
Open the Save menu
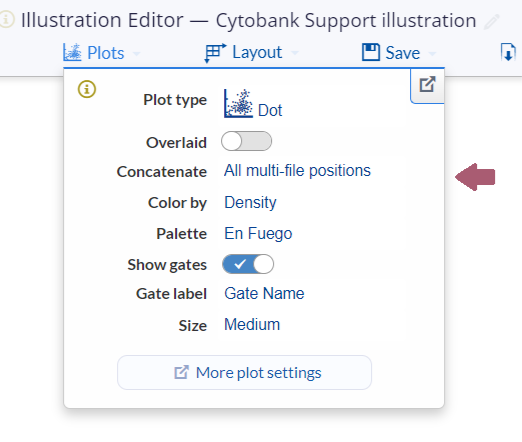[399, 53]
